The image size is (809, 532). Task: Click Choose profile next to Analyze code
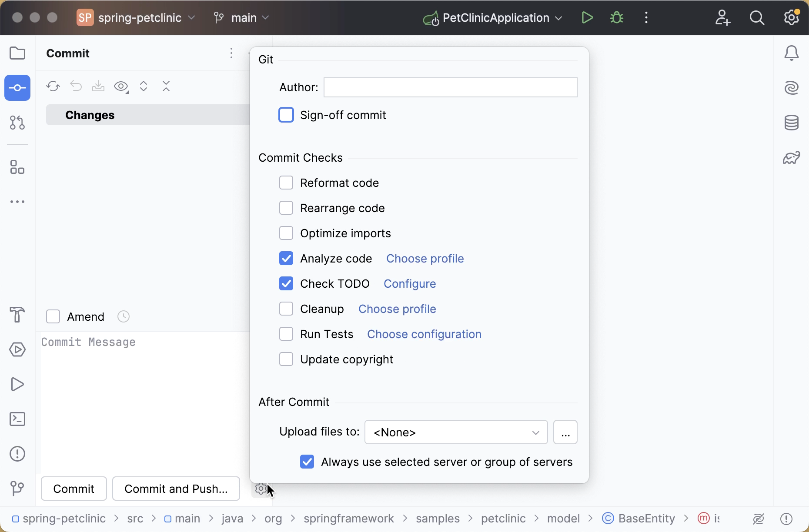(x=425, y=258)
